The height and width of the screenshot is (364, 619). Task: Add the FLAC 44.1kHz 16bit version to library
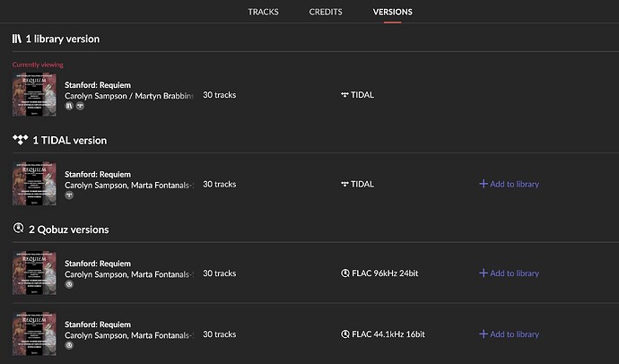click(x=509, y=334)
